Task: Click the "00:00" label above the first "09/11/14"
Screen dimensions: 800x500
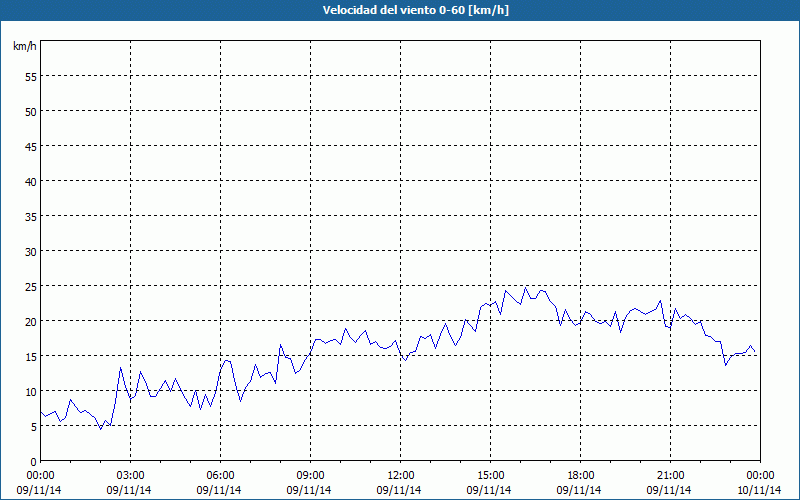Action: (40, 476)
